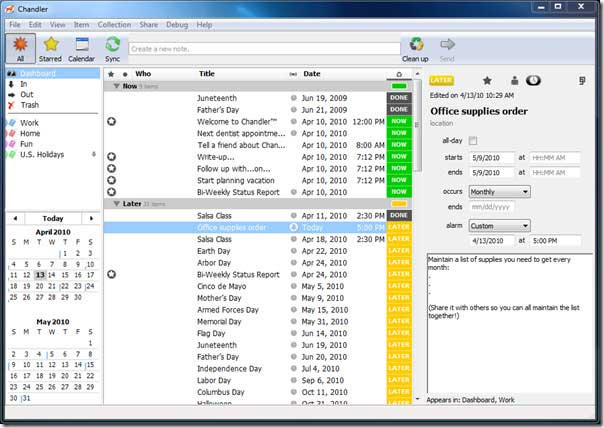Select April 13 in mini calendar
The width and height of the screenshot is (604, 428).
click(40, 275)
